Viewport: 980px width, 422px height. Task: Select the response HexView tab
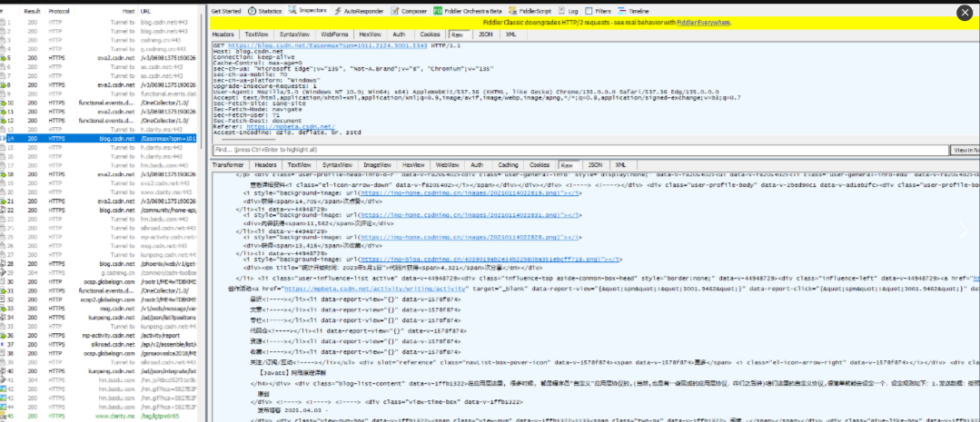[x=413, y=165]
